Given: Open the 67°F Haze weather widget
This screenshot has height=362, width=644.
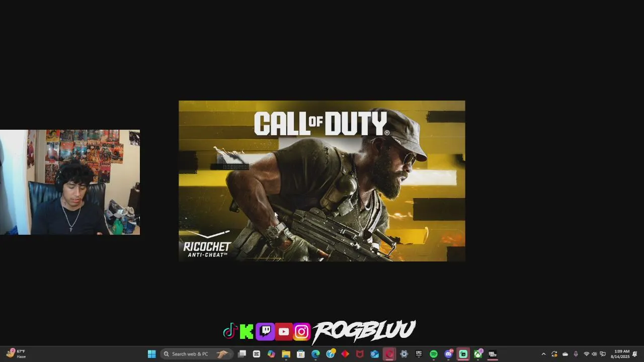Looking at the screenshot, I should click(16, 354).
